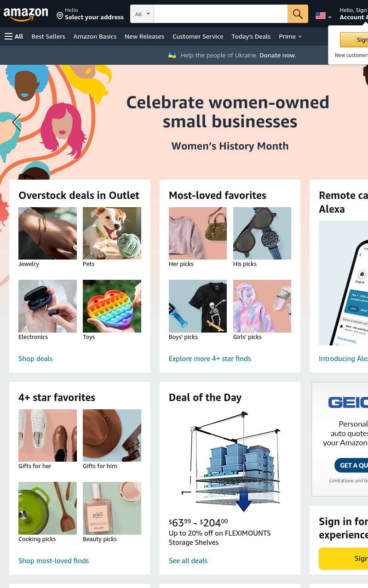Click the Shop deals link
Image resolution: width=368 pixels, height=588 pixels.
tap(35, 359)
